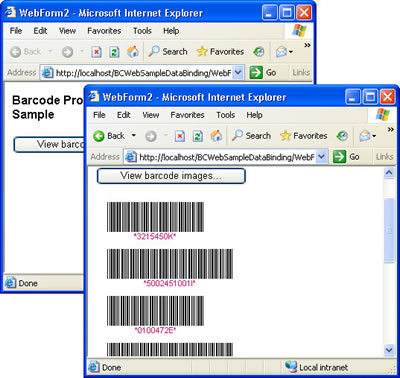This screenshot has height=378, width=400.
Task: Open Tools menu in front window
Action: click(x=226, y=115)
